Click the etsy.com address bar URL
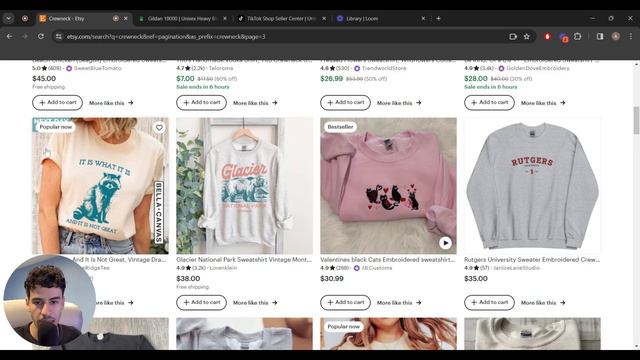640x360 pixels. click(x=166, y=37)
